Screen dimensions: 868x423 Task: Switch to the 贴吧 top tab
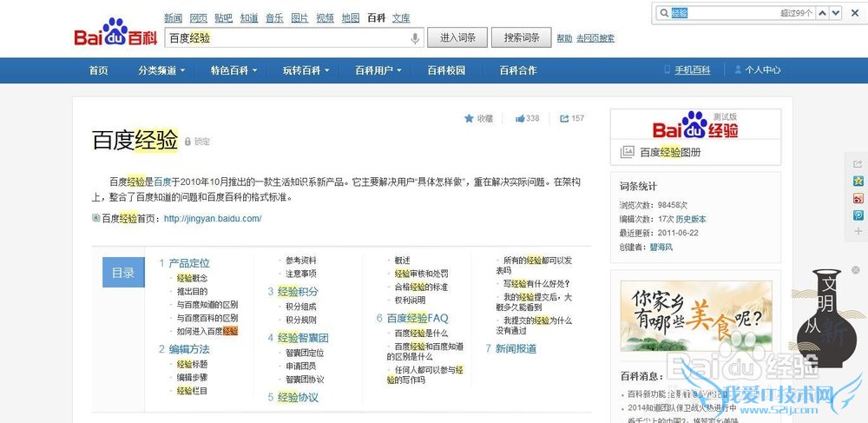click(x=224, y=18)
